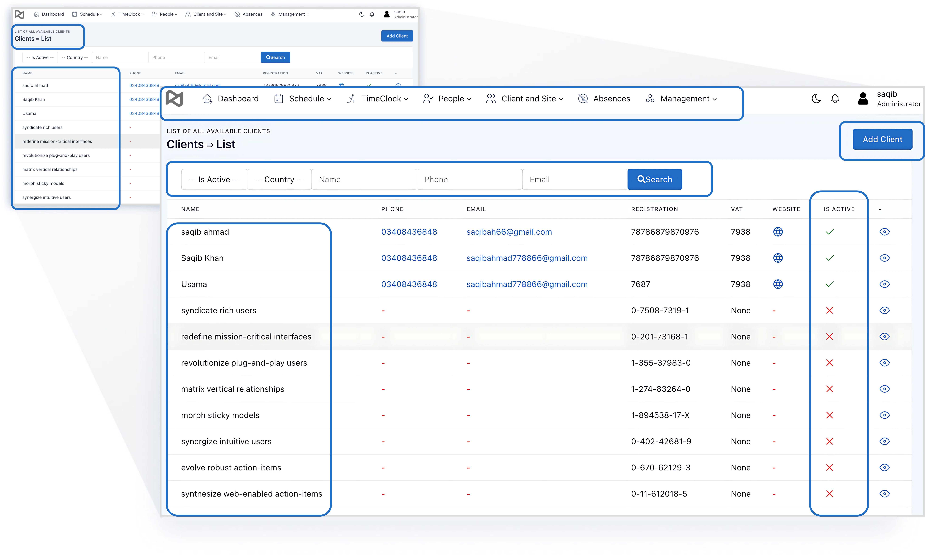Click the saqib user avatar in front window
This screenshot has width=925, height=560.
click(863, 99)
